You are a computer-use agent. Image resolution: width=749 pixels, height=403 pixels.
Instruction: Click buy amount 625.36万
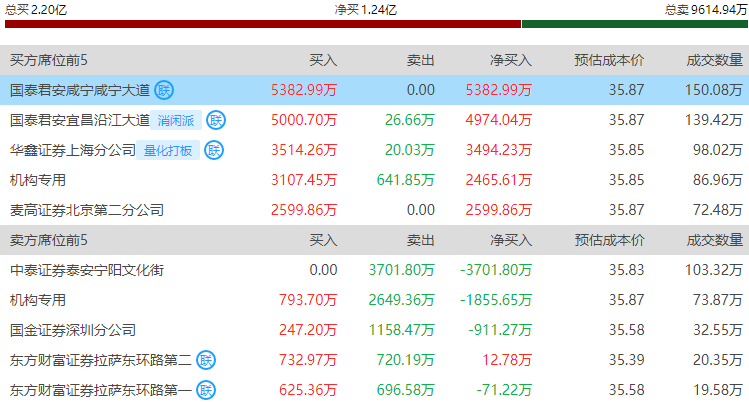click(308, 390)
